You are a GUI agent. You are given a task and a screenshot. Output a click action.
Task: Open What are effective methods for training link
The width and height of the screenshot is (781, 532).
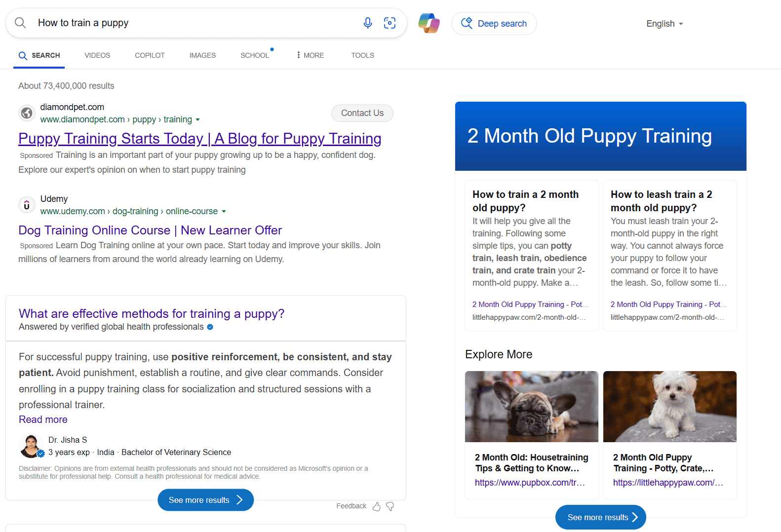pos(152,313)
